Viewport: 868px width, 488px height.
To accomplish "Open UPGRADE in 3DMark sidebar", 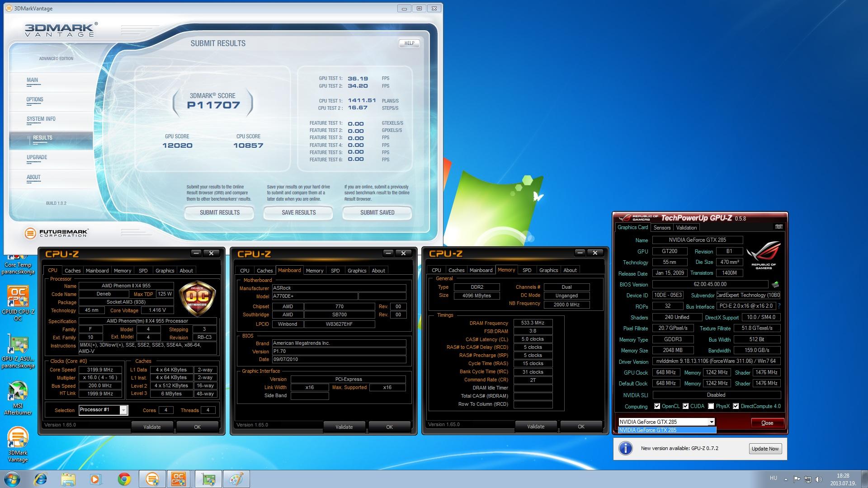I will point(37,157).
